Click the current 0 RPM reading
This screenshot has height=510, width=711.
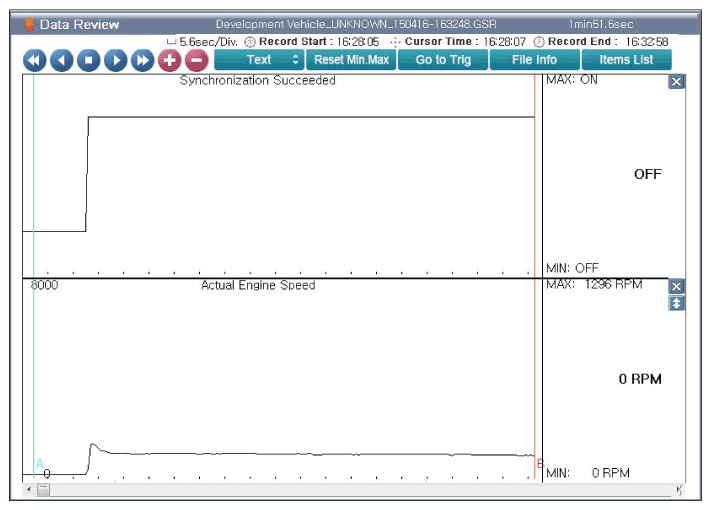tap(640, 379)
